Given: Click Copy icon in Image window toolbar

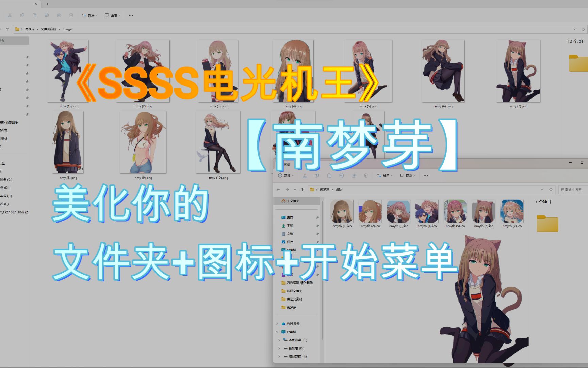Looking at the screenshot, I should tap(22, 15).
